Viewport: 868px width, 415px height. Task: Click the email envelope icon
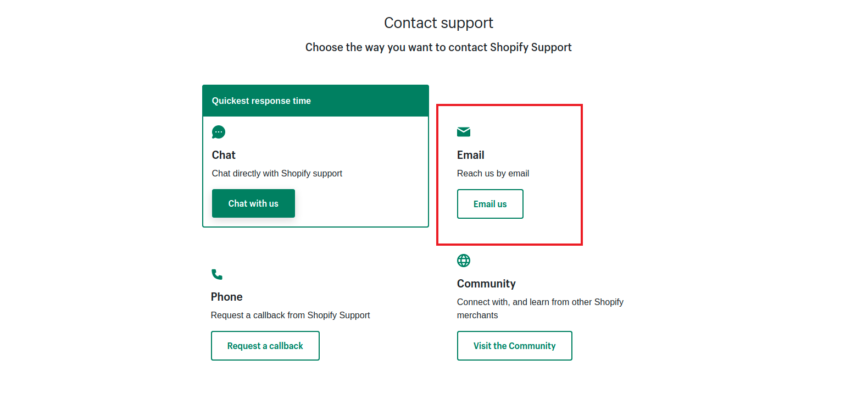click(464, 132)
